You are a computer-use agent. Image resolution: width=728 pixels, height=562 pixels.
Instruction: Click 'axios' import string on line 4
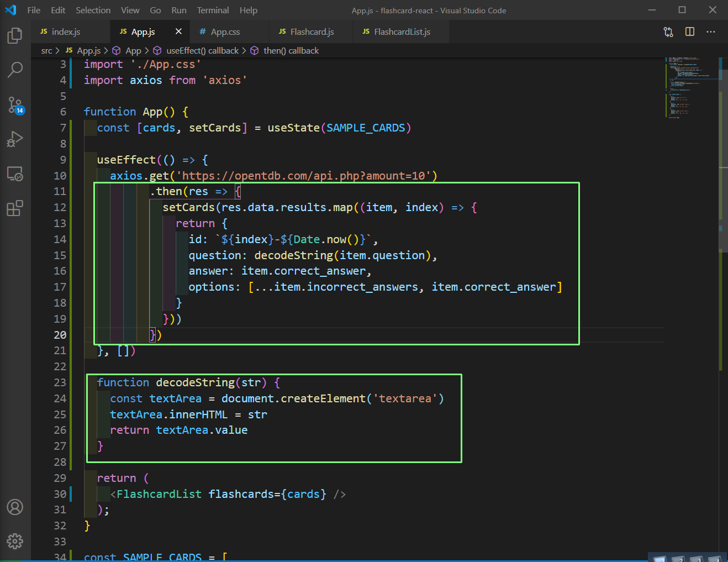(x=225, y=80)
